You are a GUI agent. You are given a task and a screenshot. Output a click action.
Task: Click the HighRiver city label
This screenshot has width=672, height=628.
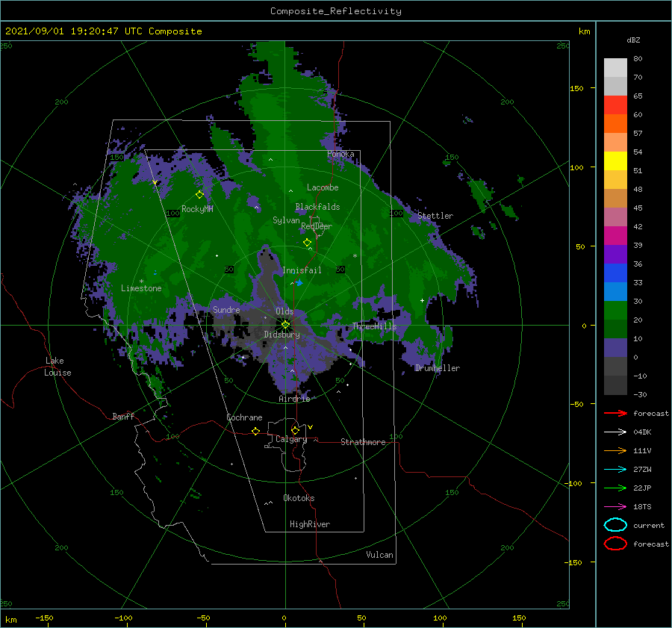click(x=310, y=524)
